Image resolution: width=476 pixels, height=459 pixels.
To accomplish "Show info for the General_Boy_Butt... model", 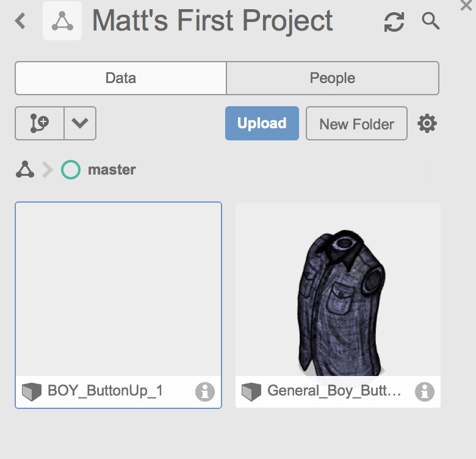I will pyautogui.click(x=425, y=391).
